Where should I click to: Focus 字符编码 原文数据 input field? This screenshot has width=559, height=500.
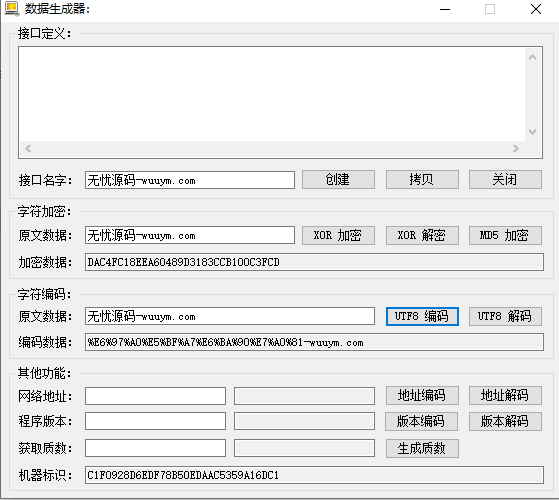pos(230,316)
